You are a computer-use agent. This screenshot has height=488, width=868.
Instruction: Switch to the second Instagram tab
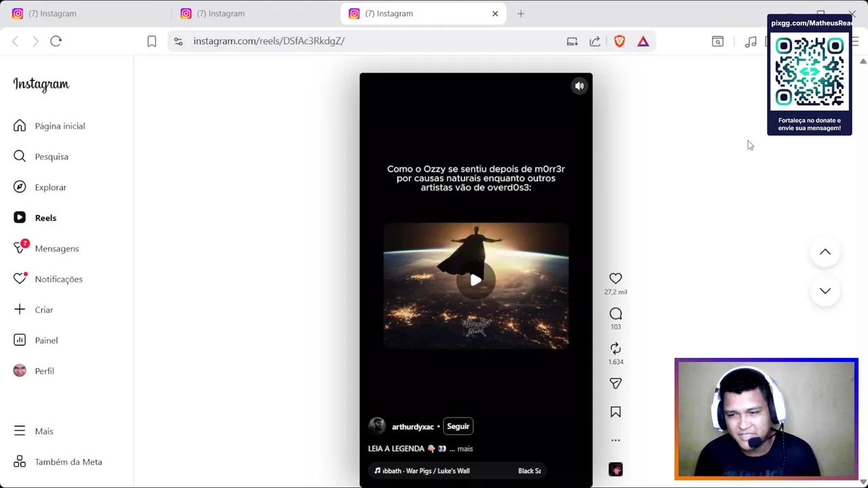pos(254,14)
